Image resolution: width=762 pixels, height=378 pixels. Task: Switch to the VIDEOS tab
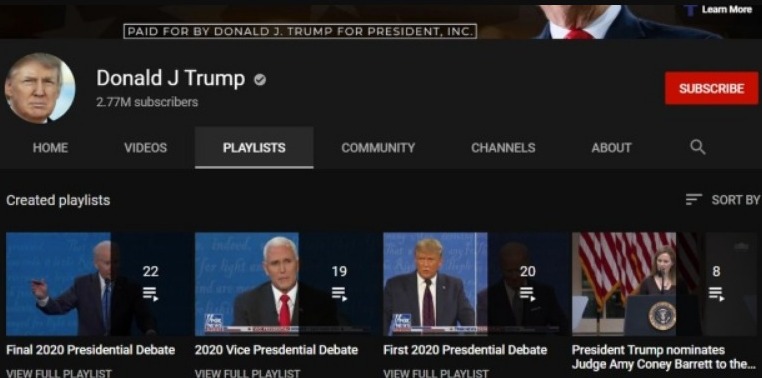point(145,148)
